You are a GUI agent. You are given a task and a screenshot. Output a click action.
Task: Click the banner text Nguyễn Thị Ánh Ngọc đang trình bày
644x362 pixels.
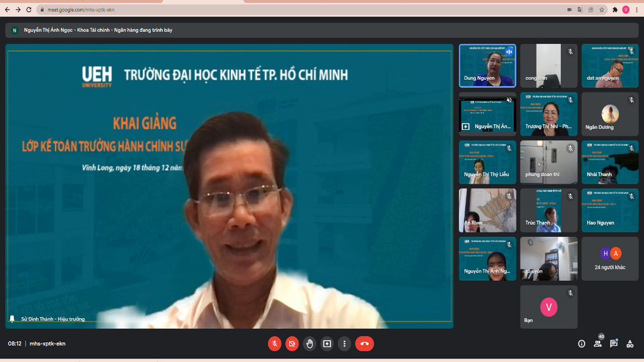point(98,30)
